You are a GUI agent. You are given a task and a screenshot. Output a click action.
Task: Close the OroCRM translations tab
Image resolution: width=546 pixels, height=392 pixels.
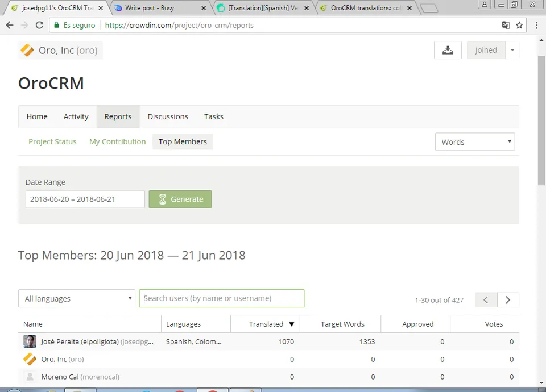coord(409,7)
